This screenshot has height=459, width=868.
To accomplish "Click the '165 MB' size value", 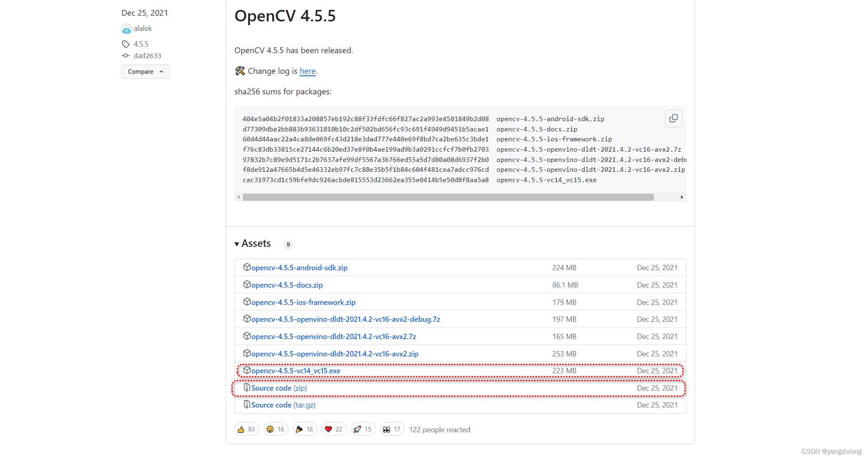I will (564, 337).
